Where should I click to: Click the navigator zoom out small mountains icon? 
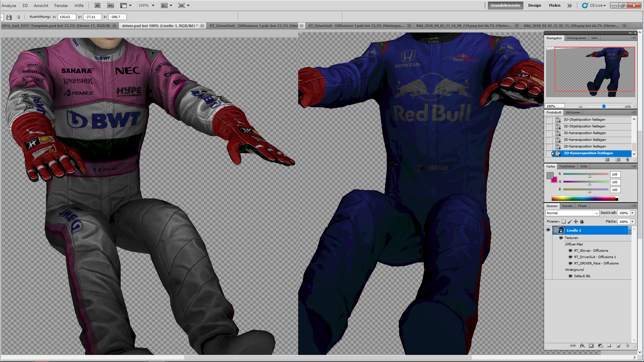pyautogui.click(x=580, y=106)
